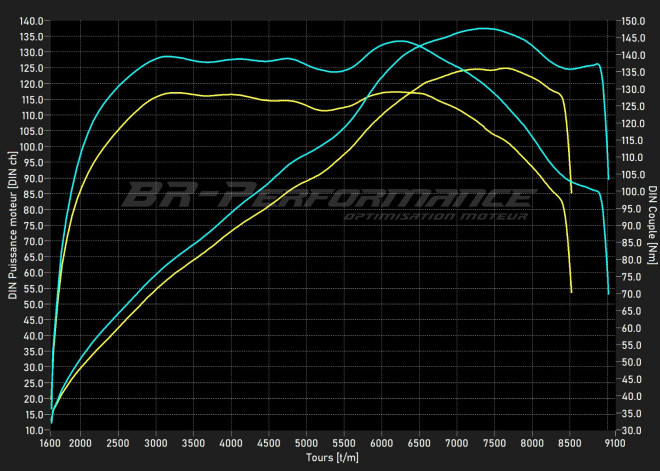Click the 5000 tick label on x-axis
Screen dimensions: 660x471
click(x=306, y=443)
